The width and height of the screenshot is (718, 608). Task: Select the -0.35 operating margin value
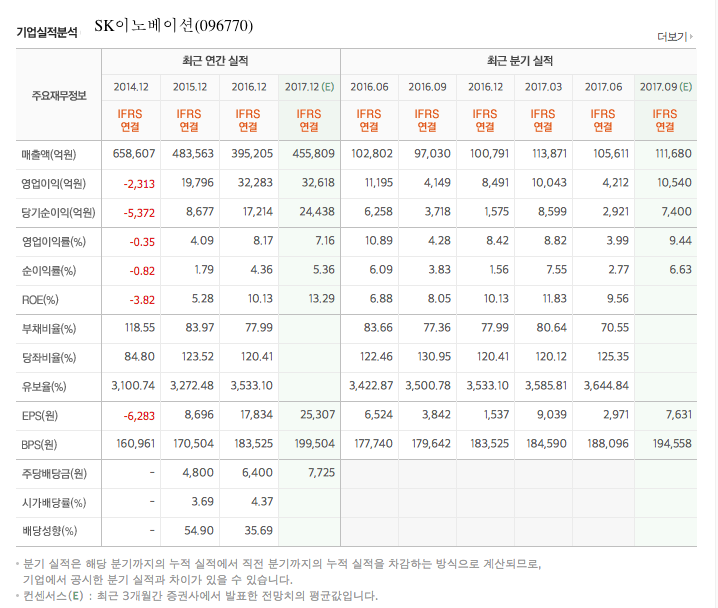click(142, 242)
